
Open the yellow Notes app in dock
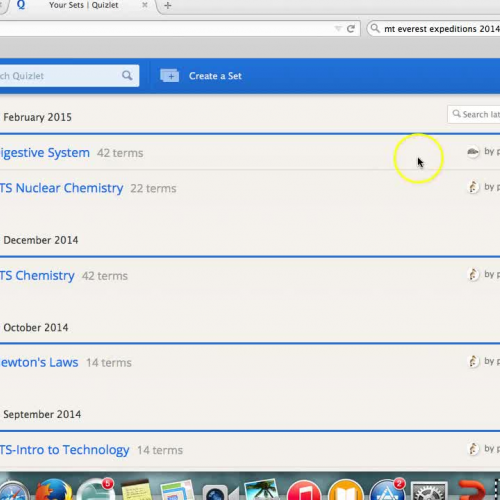136,490
